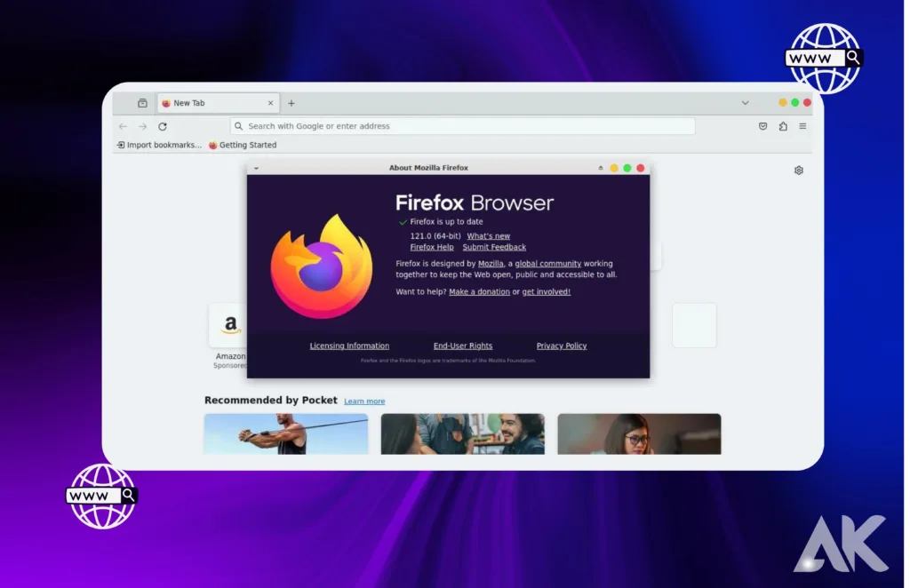910x588 pixels.
Task: Open the Privacy Policy link
Action: pos(561,346)
